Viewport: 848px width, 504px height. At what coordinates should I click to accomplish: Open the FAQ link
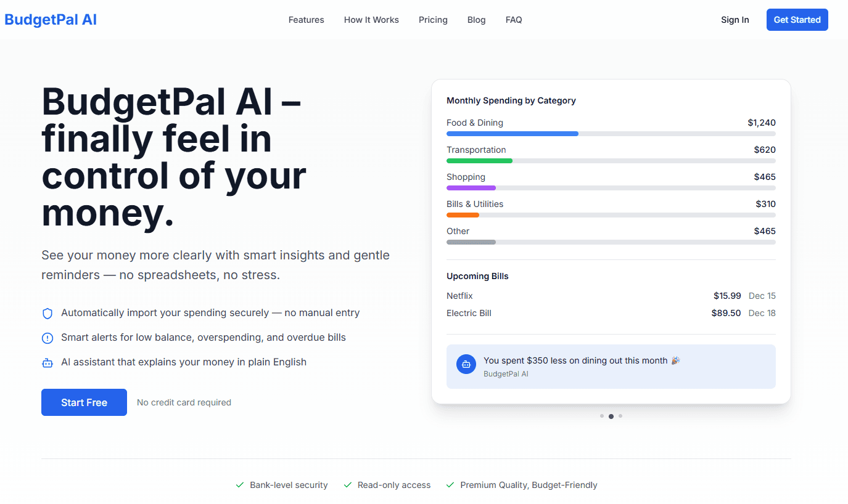(x=514, y=20)
